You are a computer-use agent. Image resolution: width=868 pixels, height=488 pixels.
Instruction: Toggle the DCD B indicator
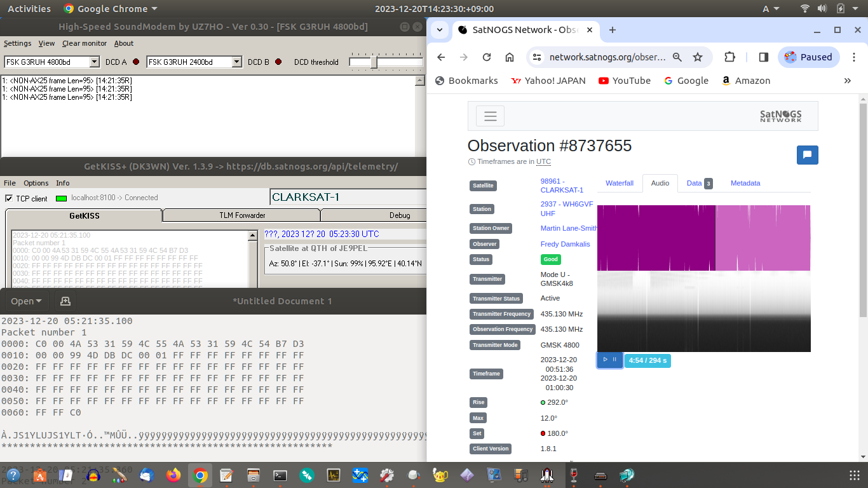278,62
